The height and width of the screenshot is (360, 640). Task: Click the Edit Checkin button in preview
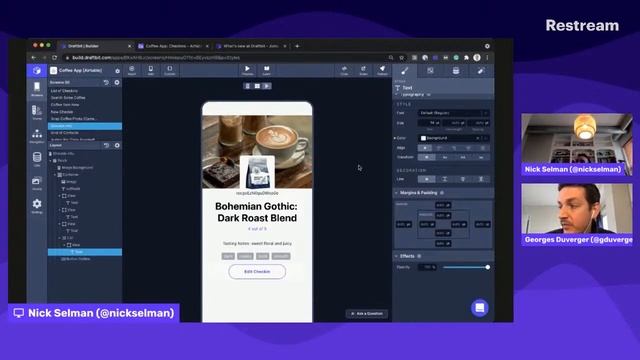pyautogui.click(x=257, y=272)
